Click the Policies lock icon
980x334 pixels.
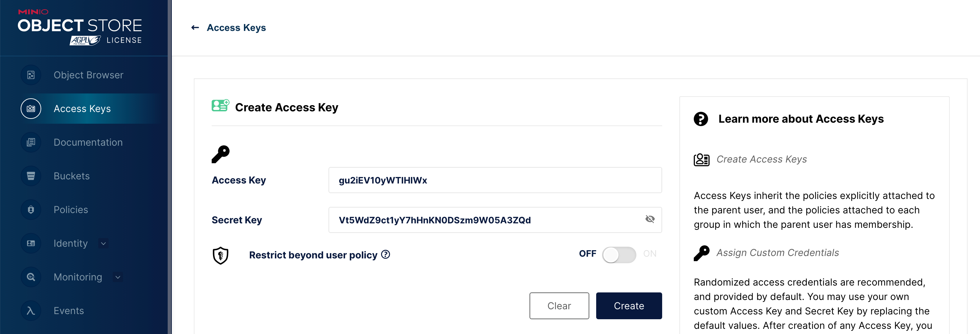31,210
